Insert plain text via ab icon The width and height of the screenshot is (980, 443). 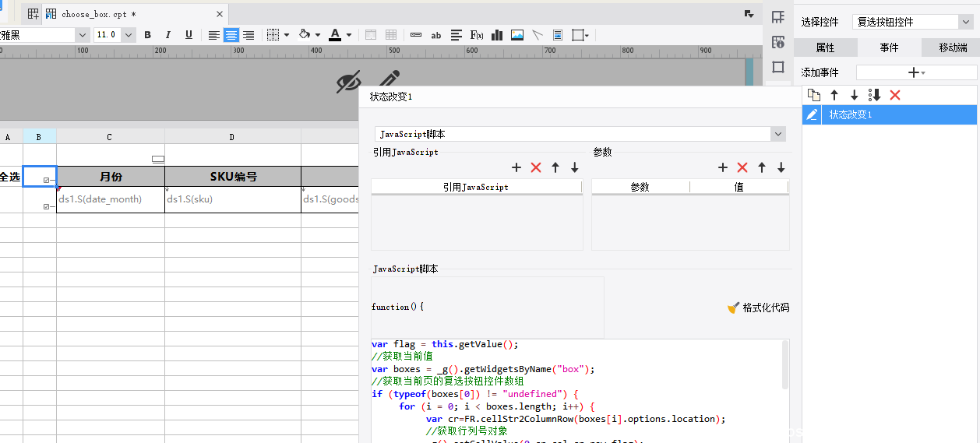tap(436, 35)
